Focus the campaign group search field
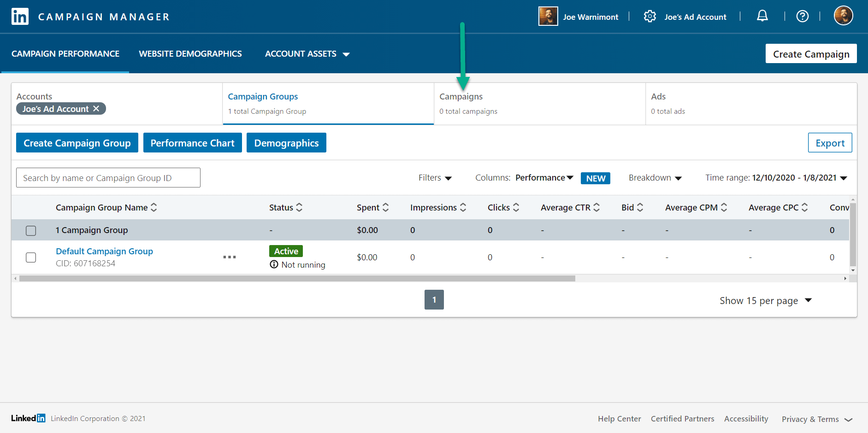 [108, 178]
